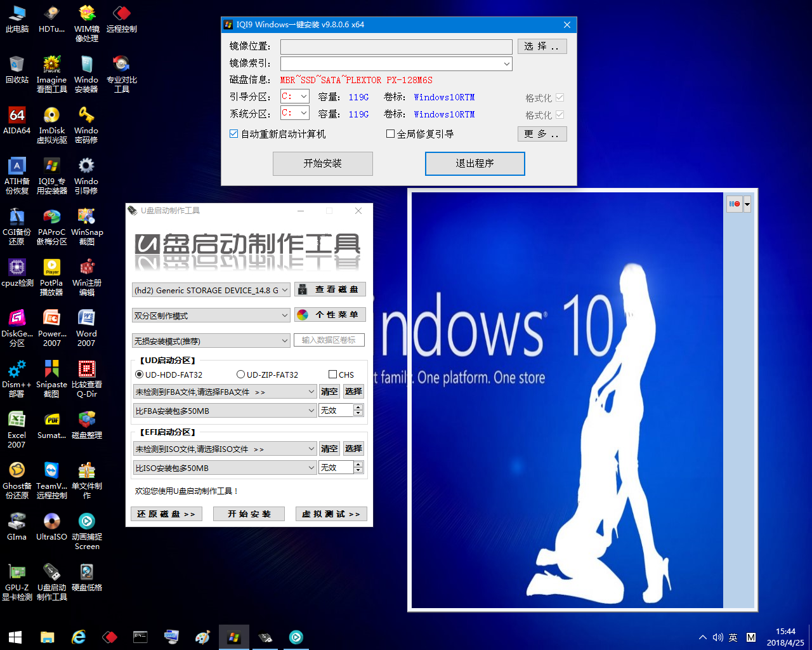Open the cpuz检测 desktop icon
The width and height of the screenshot is (812, 650).
coord(17,273)
